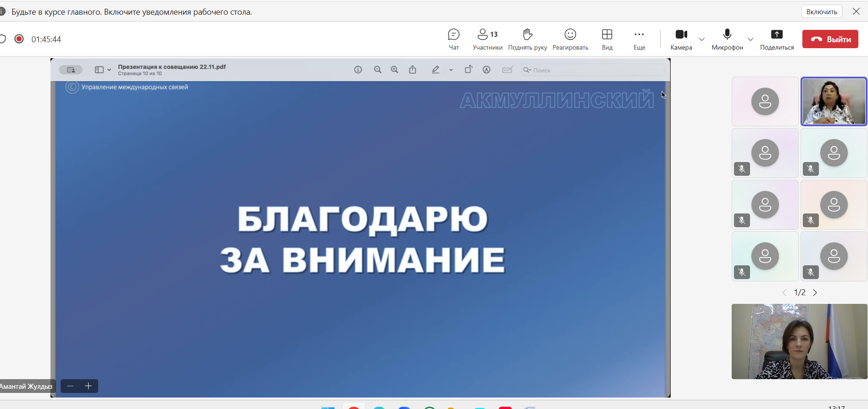Image resolution: width=868 pixels, height=409 pixels.
Task: Raise hand with Поднять руку
Action: pyautogui.click(x=527, y=39)
